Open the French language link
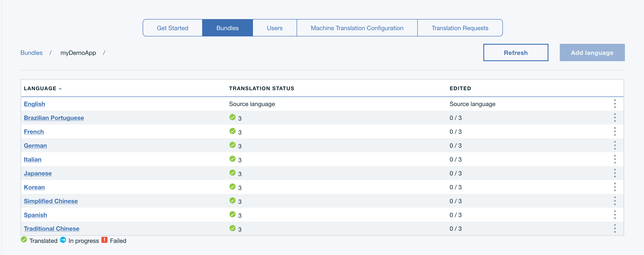Image resolution: width=644 pixels, height=255 pixels. pos(34,132)
